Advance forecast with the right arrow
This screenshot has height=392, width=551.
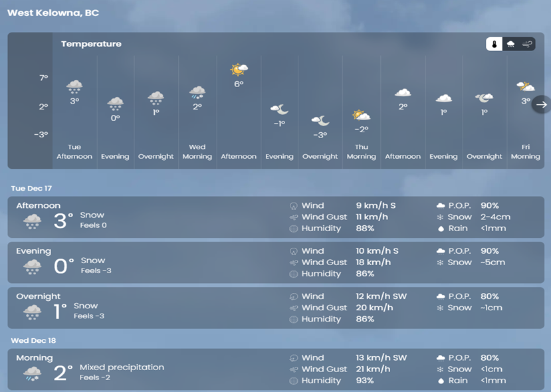[x=541, y=104]
